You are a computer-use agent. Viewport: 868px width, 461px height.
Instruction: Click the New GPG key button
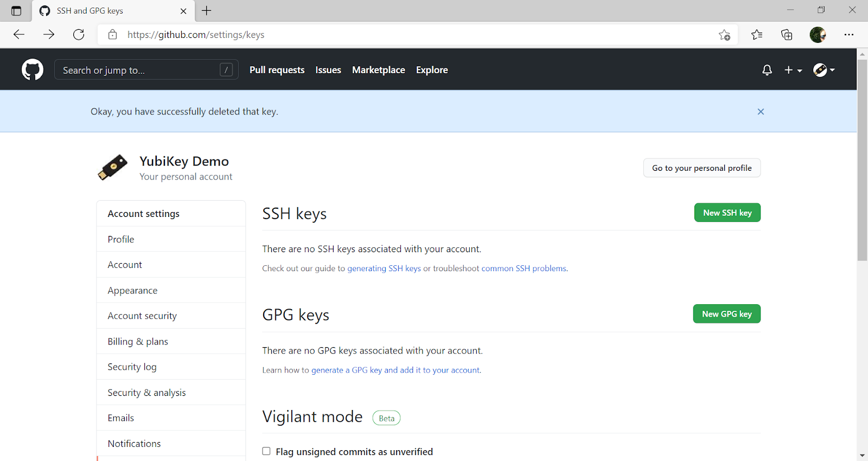click(726, 314)
